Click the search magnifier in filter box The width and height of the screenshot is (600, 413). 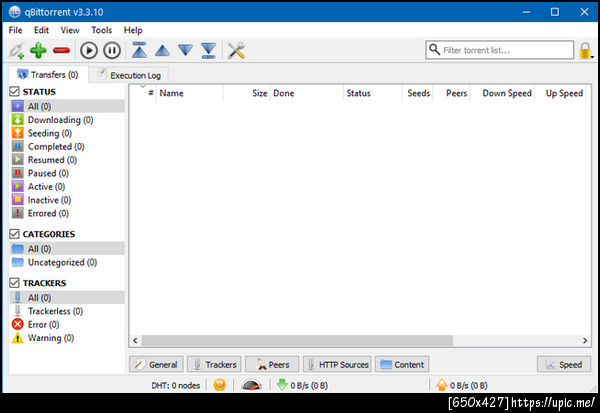pos(434,50)
